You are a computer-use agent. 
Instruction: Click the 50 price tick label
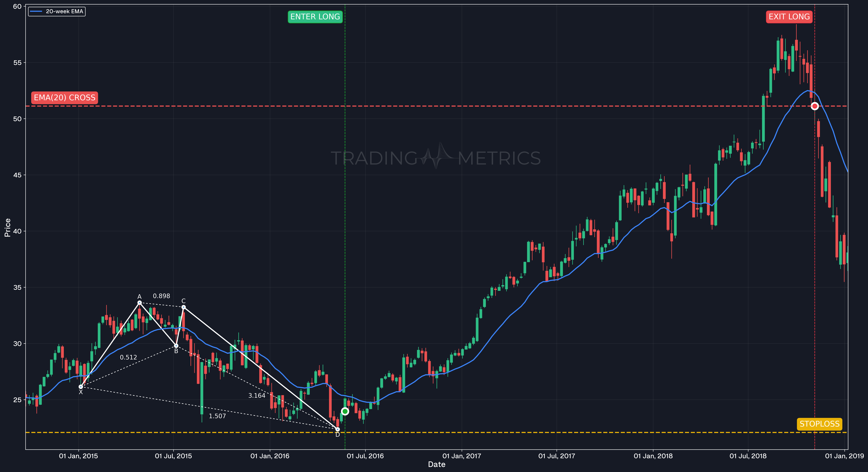17,119
